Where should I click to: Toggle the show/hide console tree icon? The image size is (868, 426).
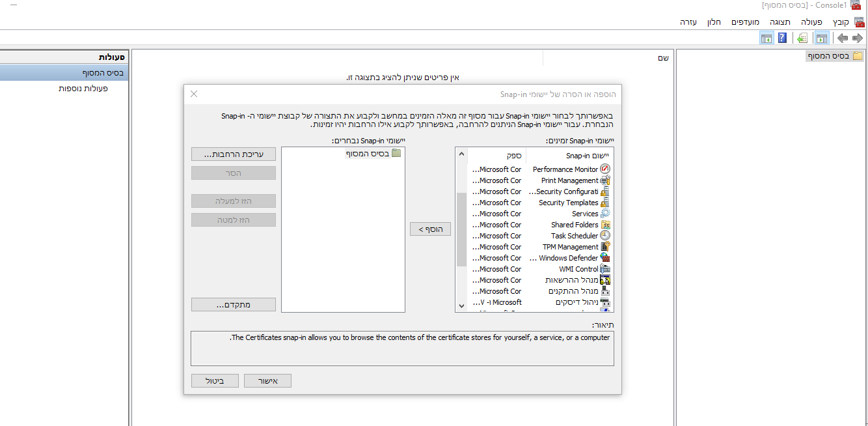click(x=821, y=38)
